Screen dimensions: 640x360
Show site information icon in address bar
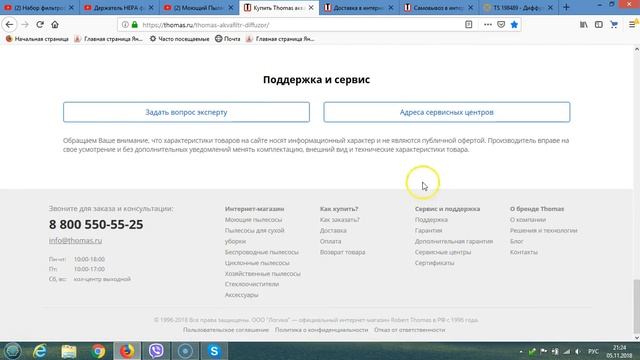pos(125,25)
